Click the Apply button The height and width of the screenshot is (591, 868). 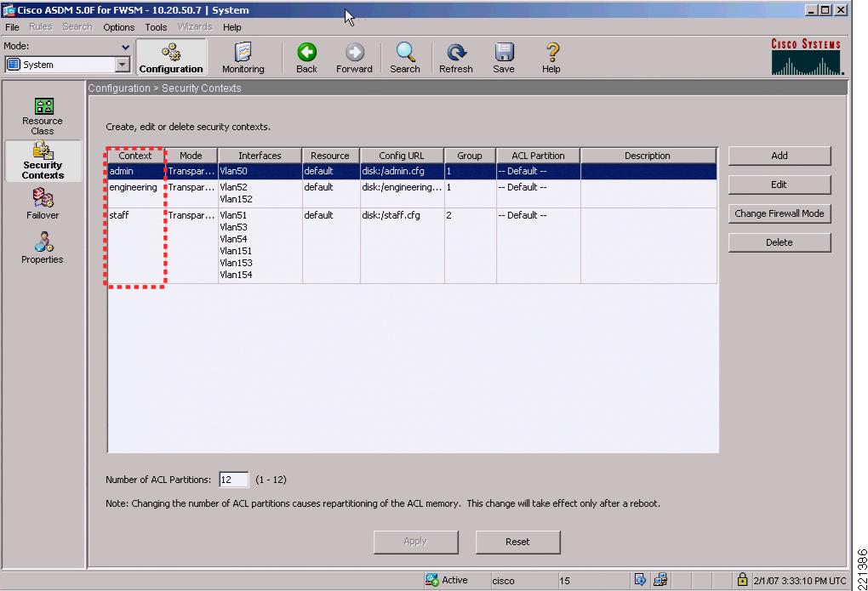click(x=416, y=542)
